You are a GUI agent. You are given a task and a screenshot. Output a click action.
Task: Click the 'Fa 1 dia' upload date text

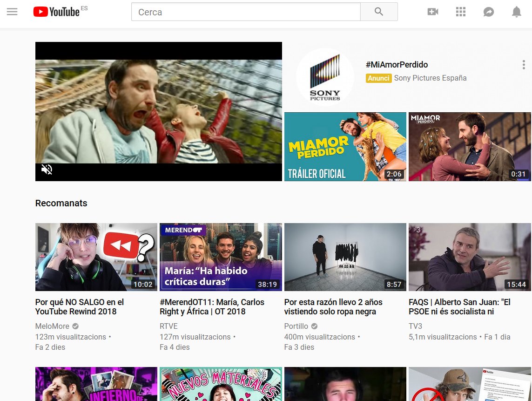[x=497, y=337]
